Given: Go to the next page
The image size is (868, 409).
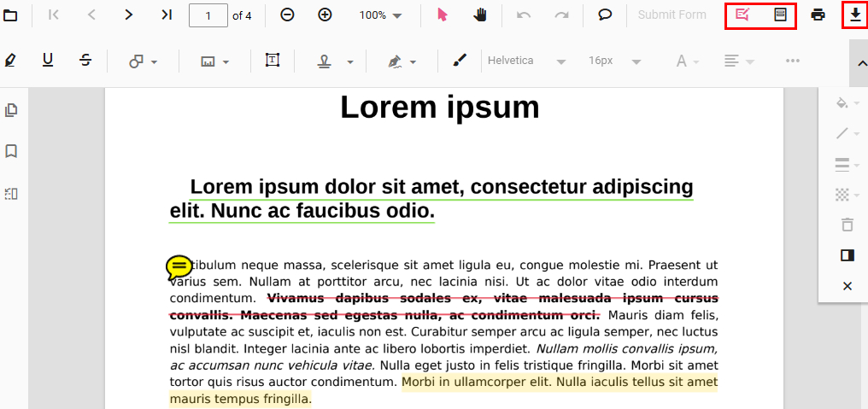Looking at the screenshot, I should click(129, 15).
